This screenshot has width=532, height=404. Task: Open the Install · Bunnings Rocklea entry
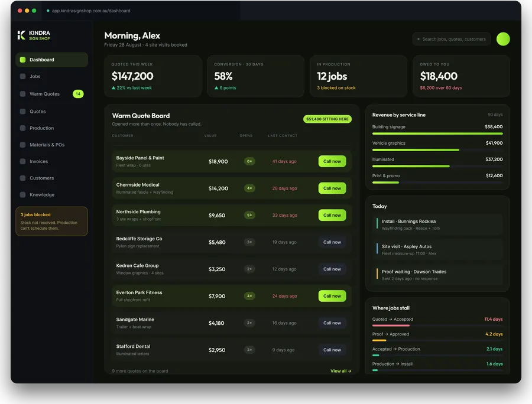click(437, 224)
